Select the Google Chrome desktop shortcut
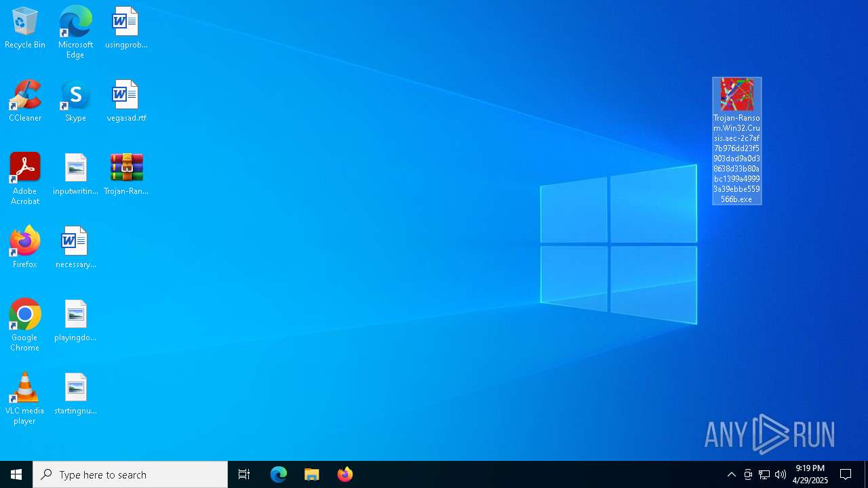The image size is (868, 488). pyautogui.click(x=25, y=325)
